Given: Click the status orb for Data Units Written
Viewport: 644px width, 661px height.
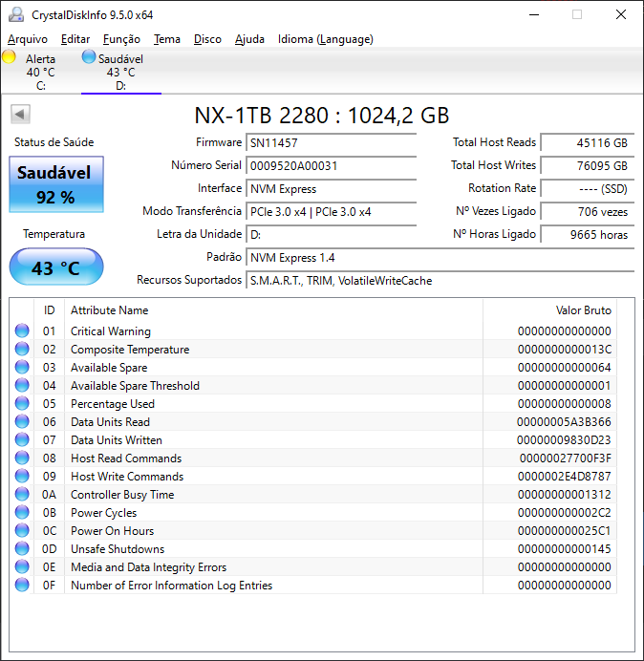Looking at the screenshot, I should (22, 439).
